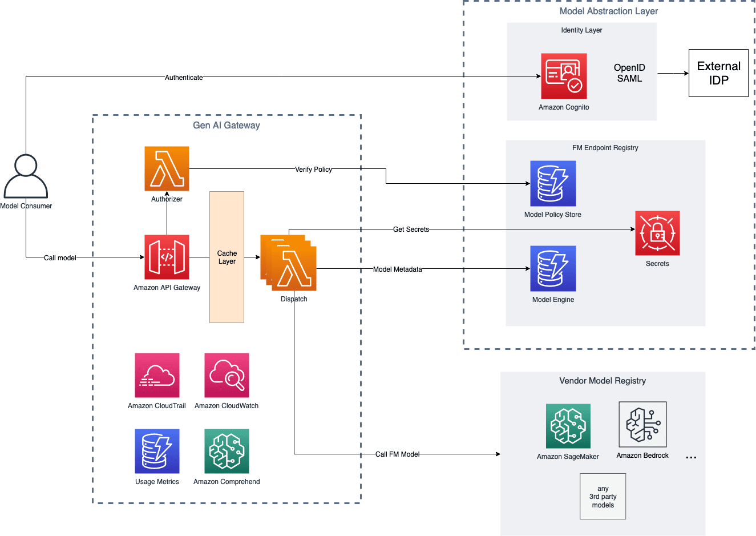This screenshot has width=756, height=536.
Task: Select the Model Abstraction Layer title
Action: tap(609, 11)
